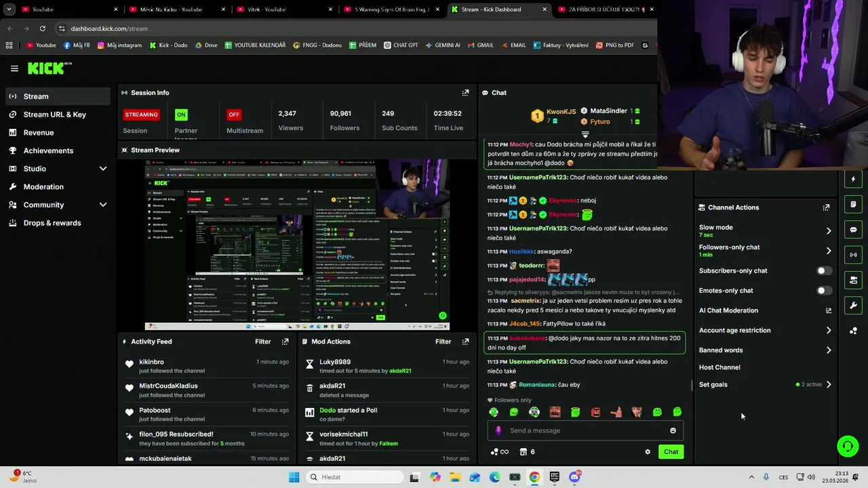
Task: Toggle the Partner Income ON badge
Action: (x=181, y=115)
